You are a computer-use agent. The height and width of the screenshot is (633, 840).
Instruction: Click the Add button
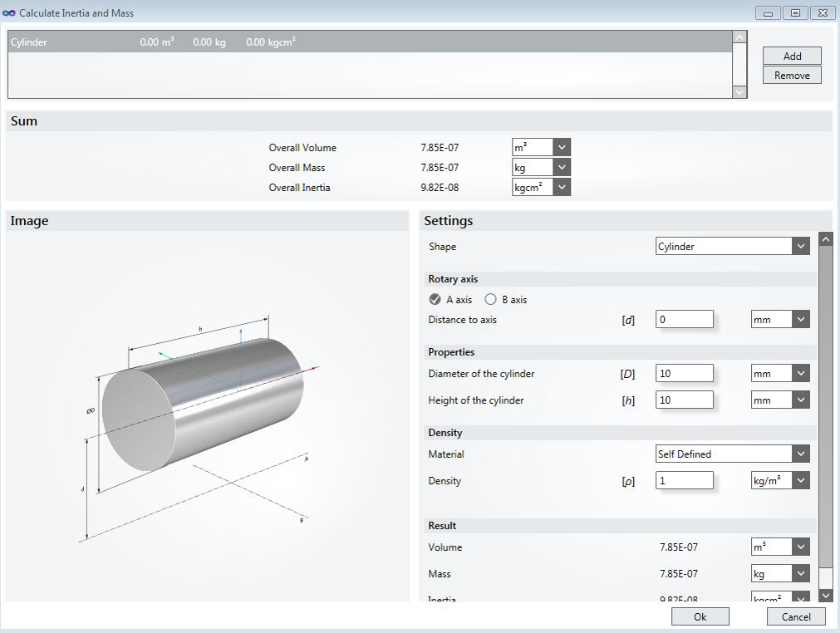(x=792, y=56)
